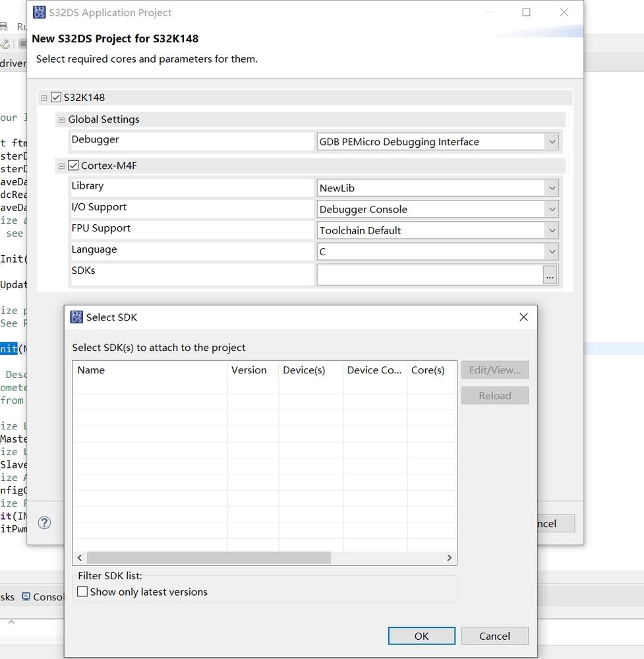Sort by the Core(s) column header

pyautogui.click(x=432, y=370)
